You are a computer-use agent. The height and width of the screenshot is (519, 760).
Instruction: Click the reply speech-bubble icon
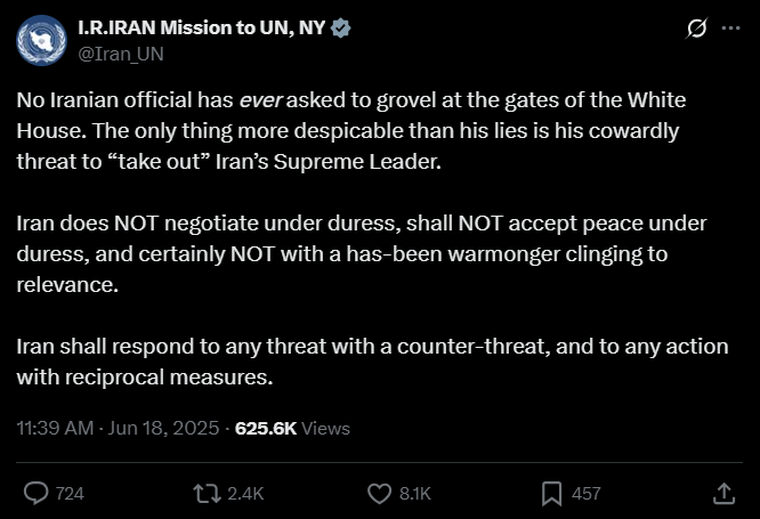point(36,493)
